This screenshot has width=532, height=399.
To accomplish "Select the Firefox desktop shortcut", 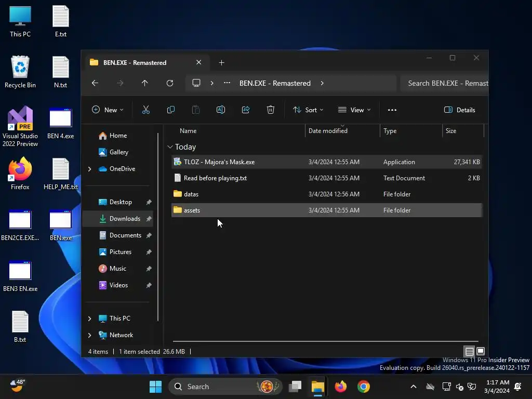I will point(20,174).
